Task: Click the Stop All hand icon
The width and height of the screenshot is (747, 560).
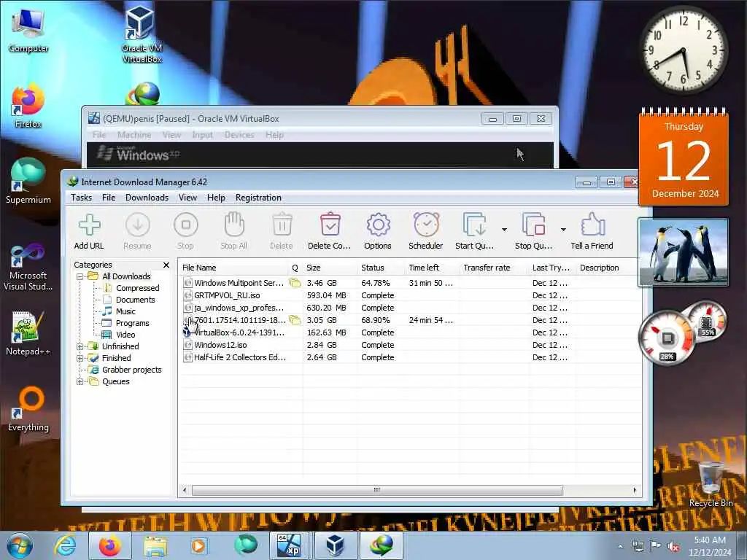Action: click(234, 225)
